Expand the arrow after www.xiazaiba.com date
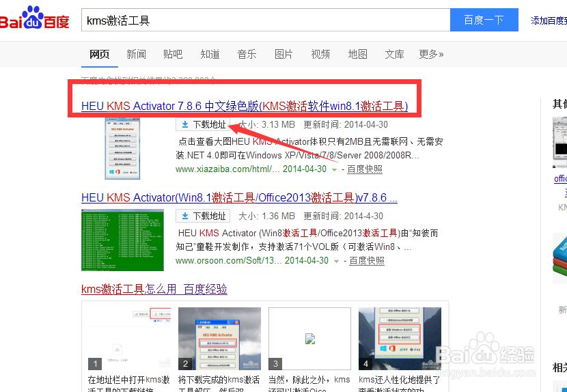567x392 pixels. click(335, 169)
